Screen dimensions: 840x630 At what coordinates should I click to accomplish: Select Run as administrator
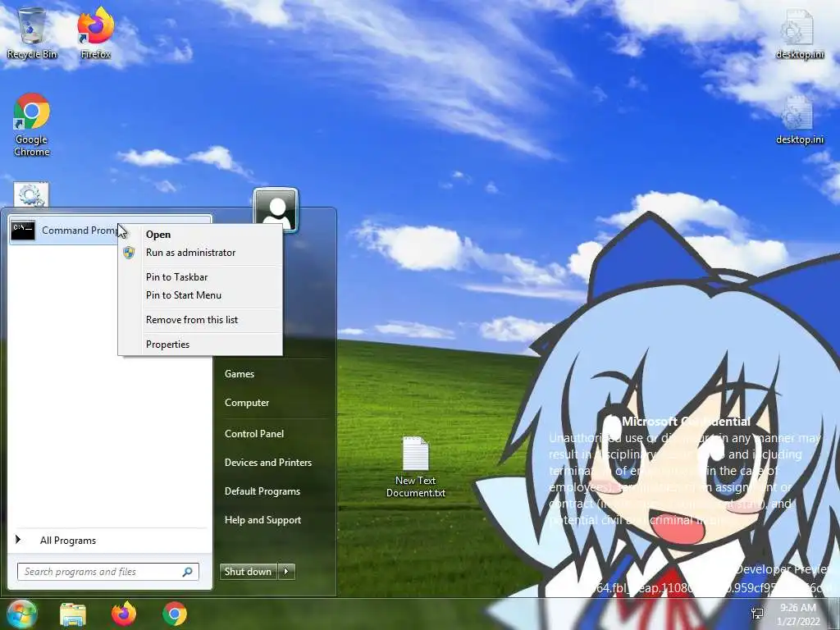200,253
